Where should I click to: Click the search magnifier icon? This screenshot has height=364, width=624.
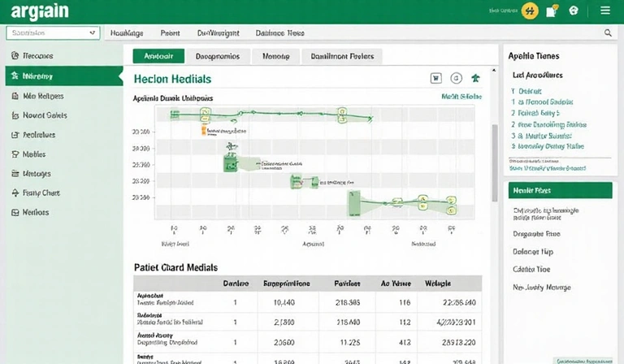click(608, 33)
